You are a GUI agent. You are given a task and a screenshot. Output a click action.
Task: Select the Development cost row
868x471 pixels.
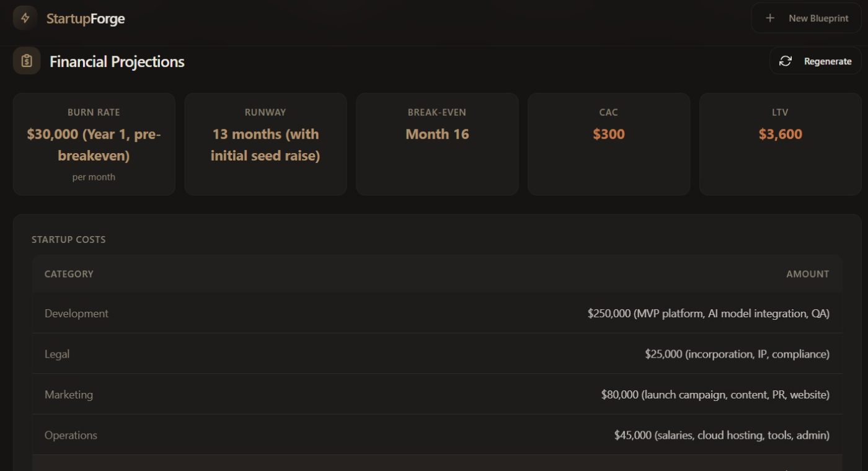[x=437, y=314]
